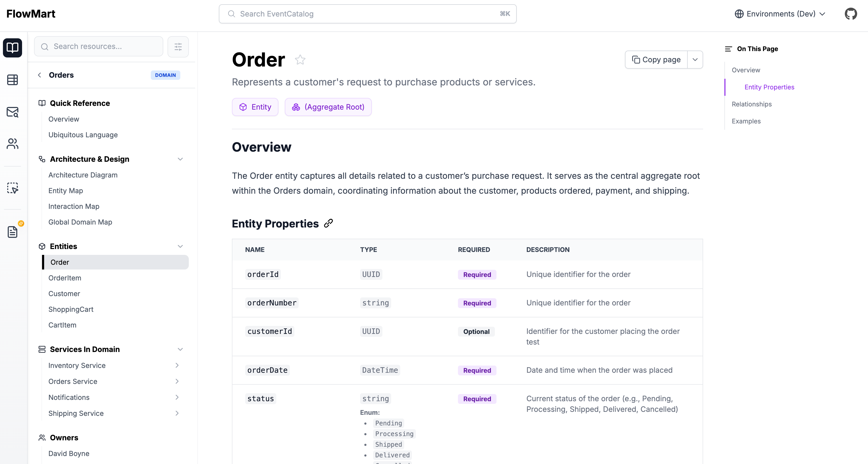The width and height of the screenshot is (868, 464).
Task: Open the documentation book icon in sidebar
Action: click(12, 48)
